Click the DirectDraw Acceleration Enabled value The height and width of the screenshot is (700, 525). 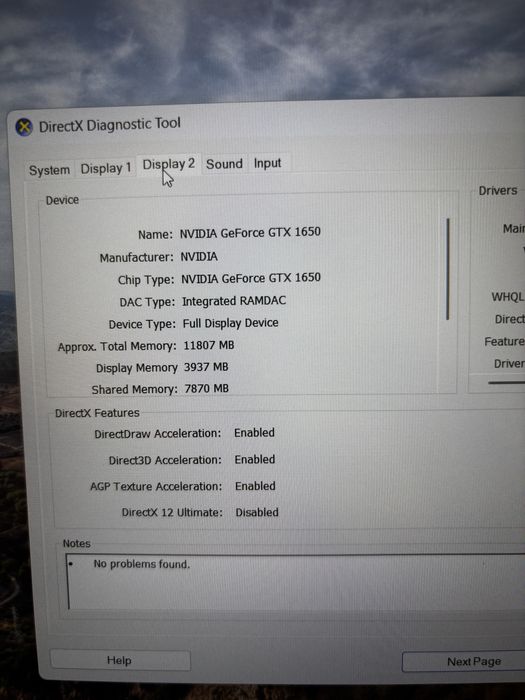click(x=254, y=433)
